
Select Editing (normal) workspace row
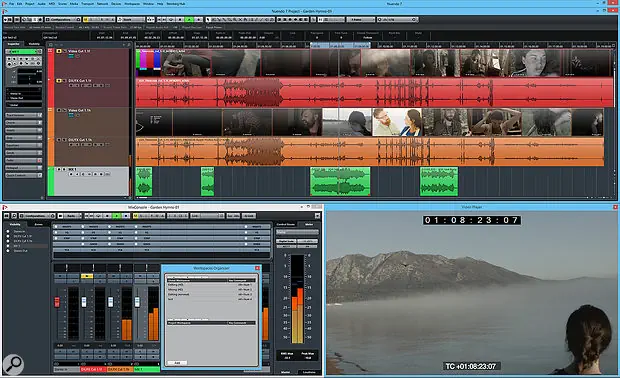[x=211, y=294]
